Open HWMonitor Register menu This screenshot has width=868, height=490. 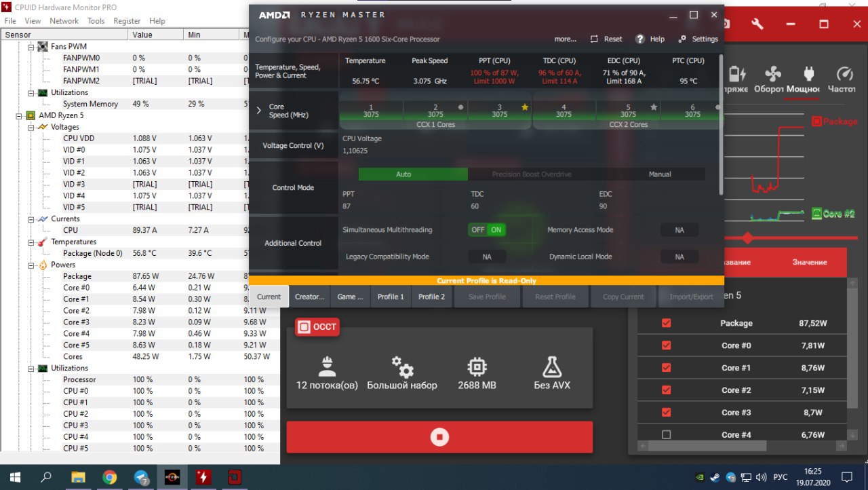coord(127,21)
